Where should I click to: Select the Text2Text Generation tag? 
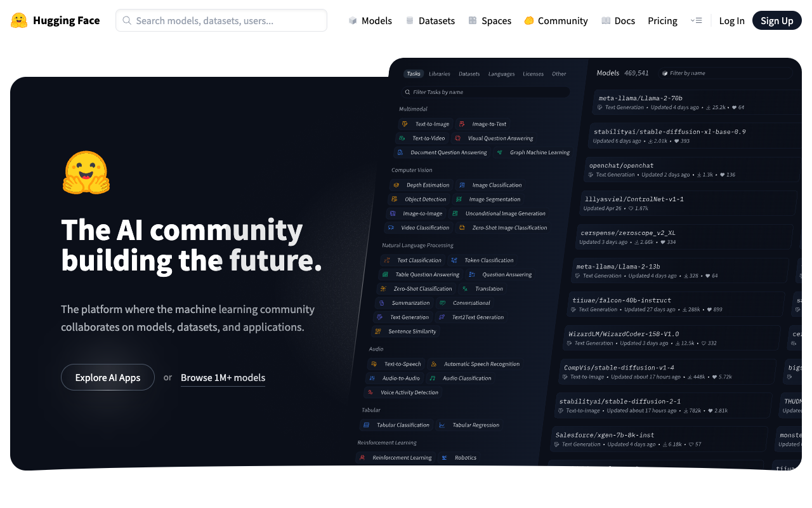click(x=471, y=317)
